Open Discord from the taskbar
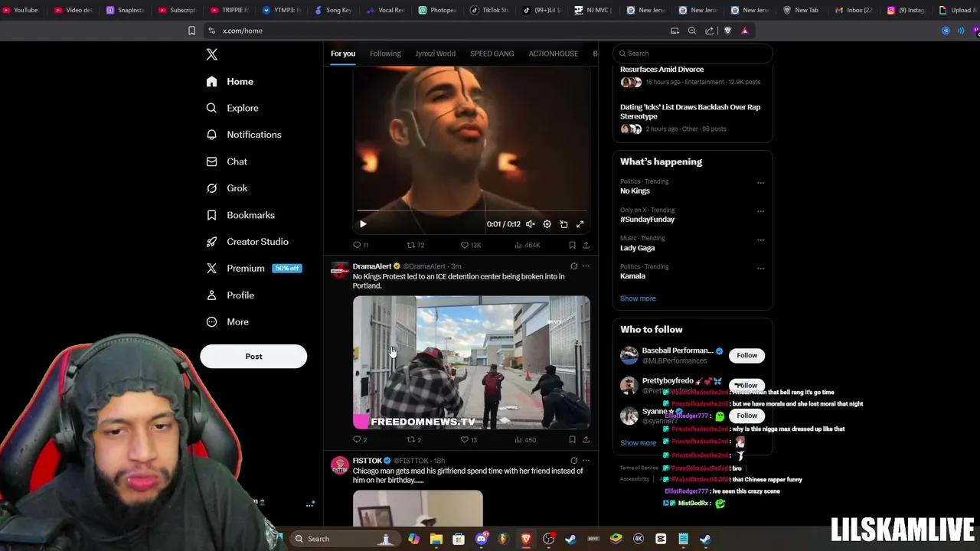This screenshot has width=980, height=551. pos(481,539)
